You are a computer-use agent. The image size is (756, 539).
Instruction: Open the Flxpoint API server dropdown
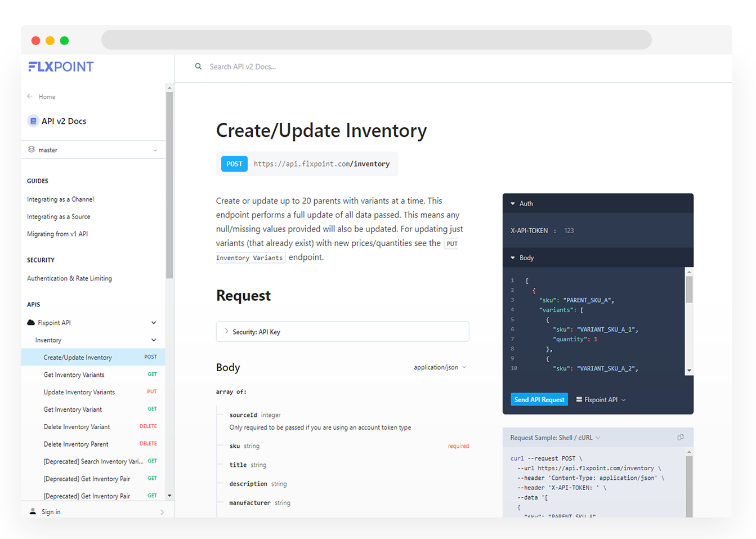coord(601,399)
